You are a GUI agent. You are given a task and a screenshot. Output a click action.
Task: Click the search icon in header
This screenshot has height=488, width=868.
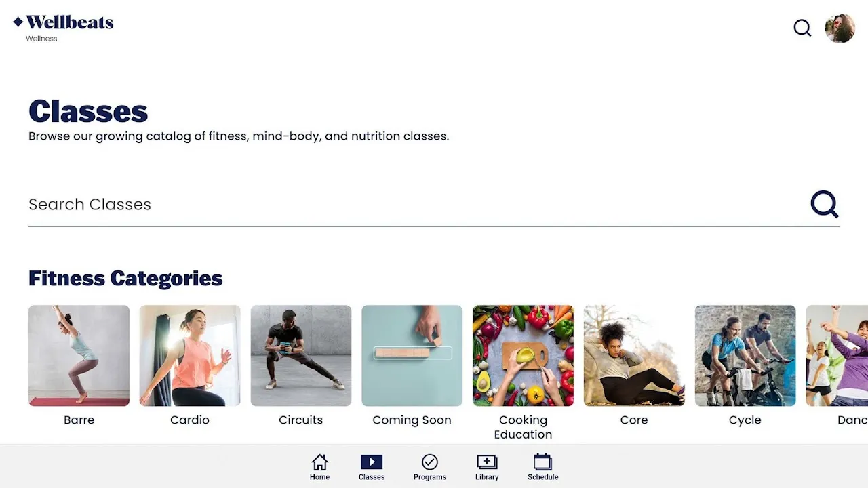coord(802,28)
